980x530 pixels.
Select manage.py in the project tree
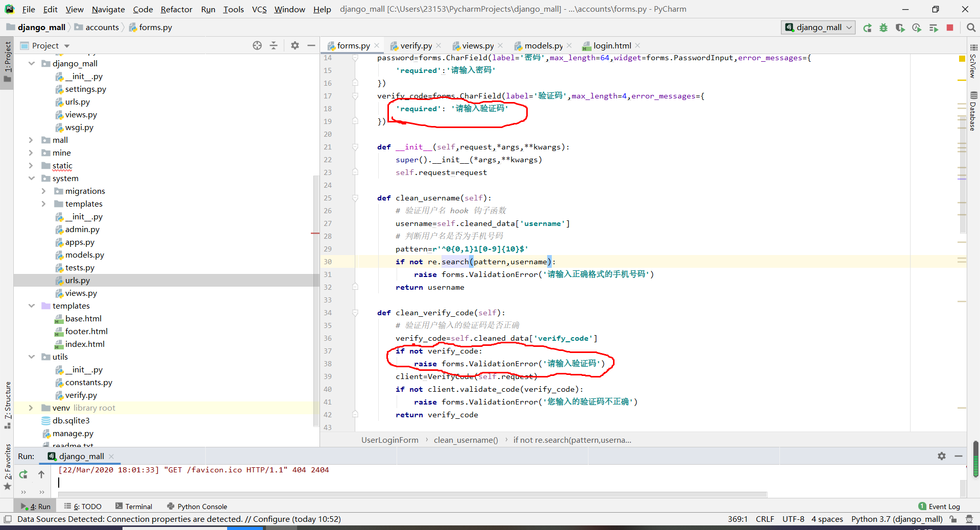tap(73, 433)
